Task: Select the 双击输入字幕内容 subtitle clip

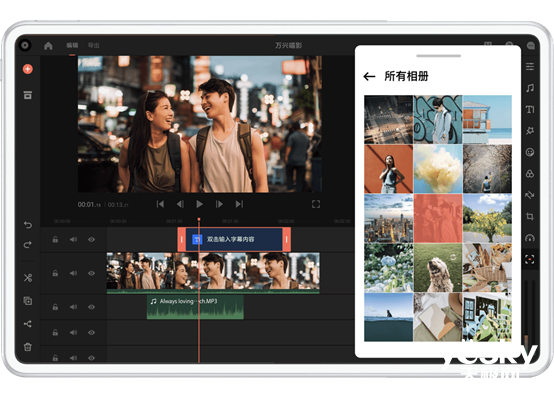Action: coord(234,239)
